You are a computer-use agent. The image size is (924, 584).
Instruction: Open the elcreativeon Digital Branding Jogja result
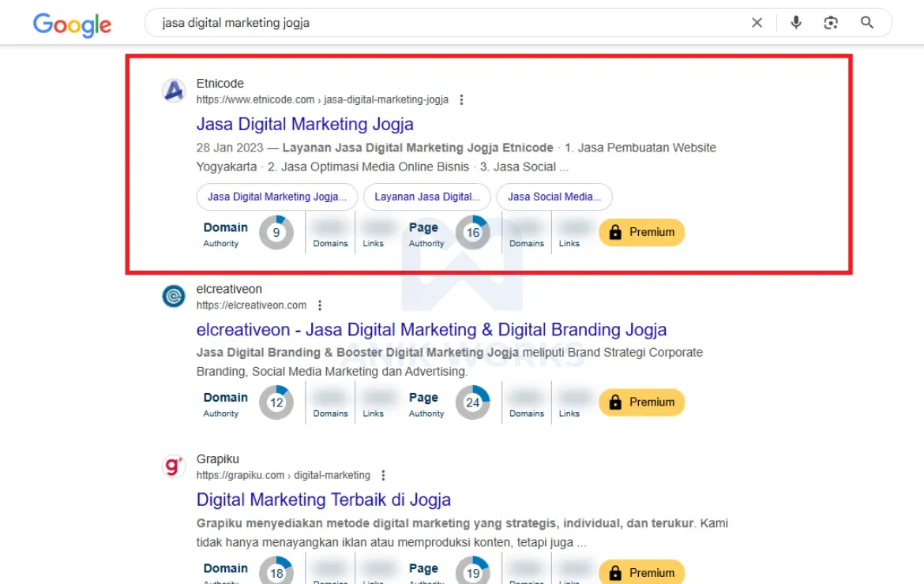431,329
